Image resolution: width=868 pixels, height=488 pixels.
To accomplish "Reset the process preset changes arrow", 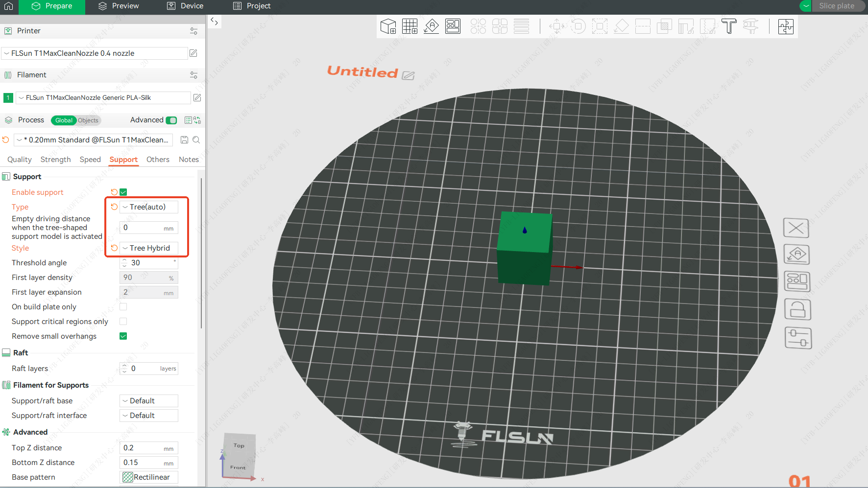I will click(x=6, y=140).
